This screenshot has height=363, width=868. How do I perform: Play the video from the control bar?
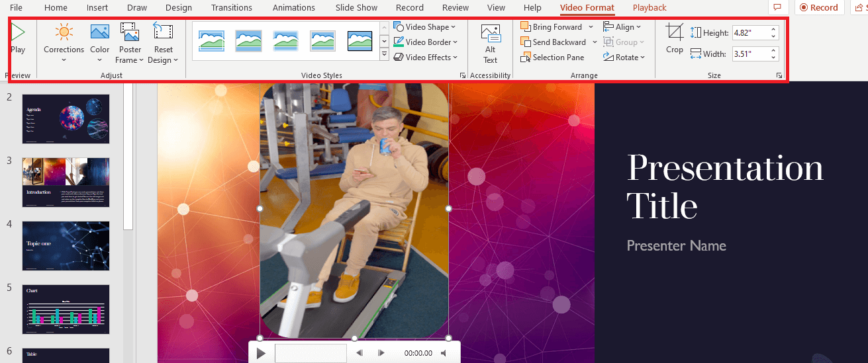point(261,353)
